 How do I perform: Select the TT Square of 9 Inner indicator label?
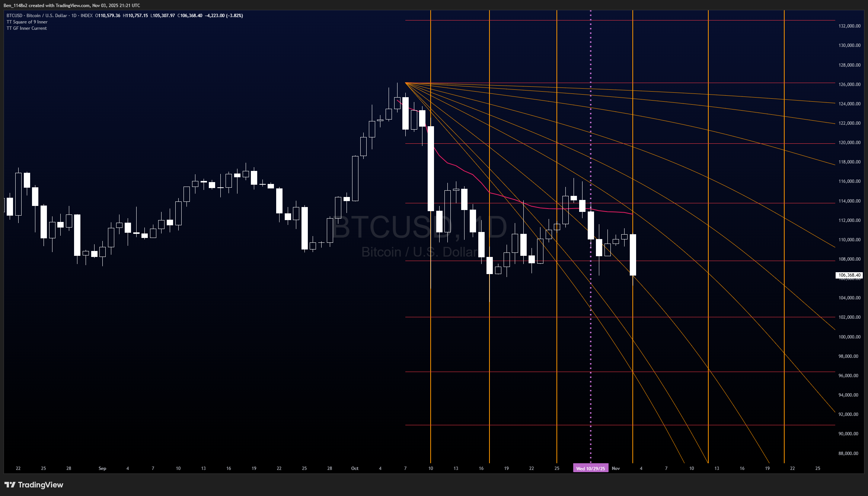[27, 22]
